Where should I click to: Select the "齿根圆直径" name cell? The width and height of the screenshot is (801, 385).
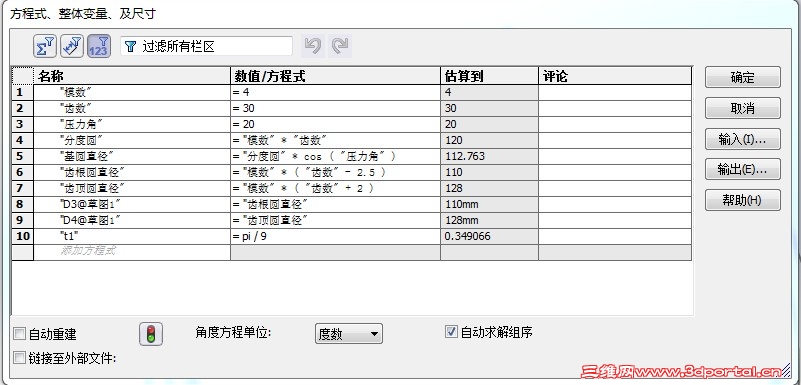pyautogui.click(x=132, y=172)
